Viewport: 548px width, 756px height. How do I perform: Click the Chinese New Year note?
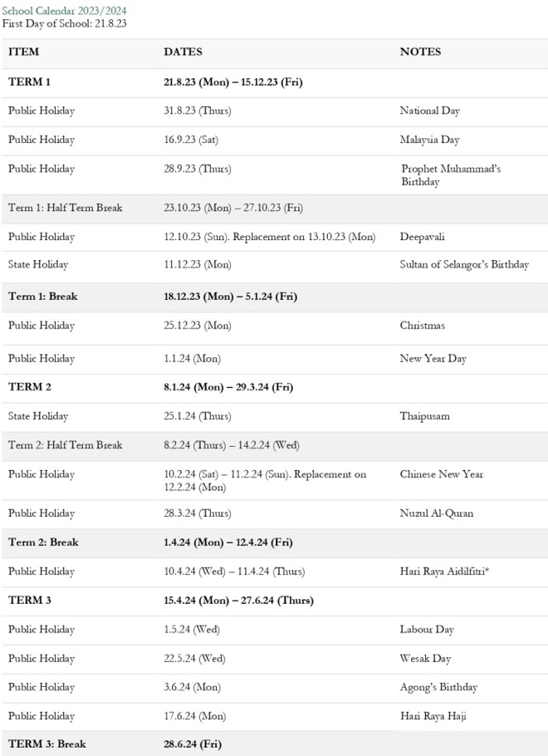[441, 474]
